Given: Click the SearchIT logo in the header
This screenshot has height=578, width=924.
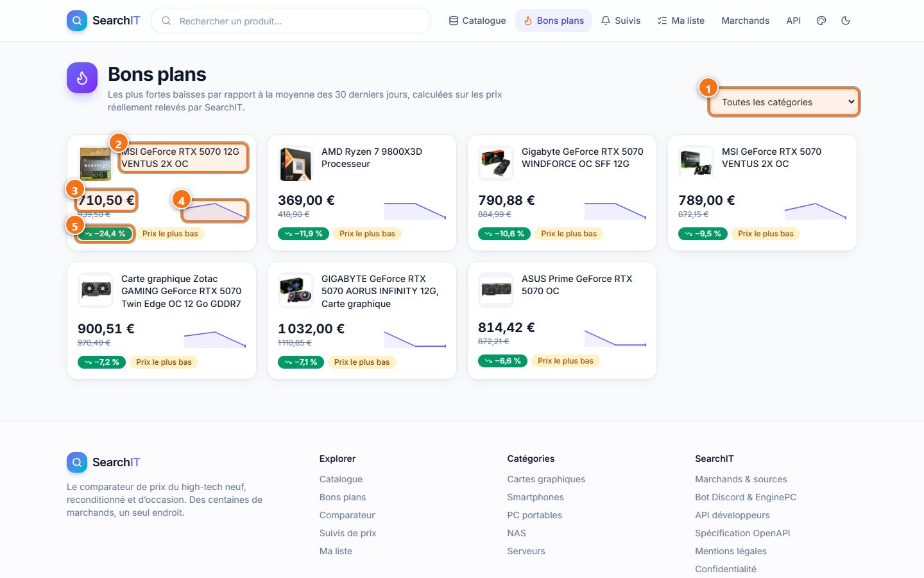Looking at the screenshot, I should 103,21.
